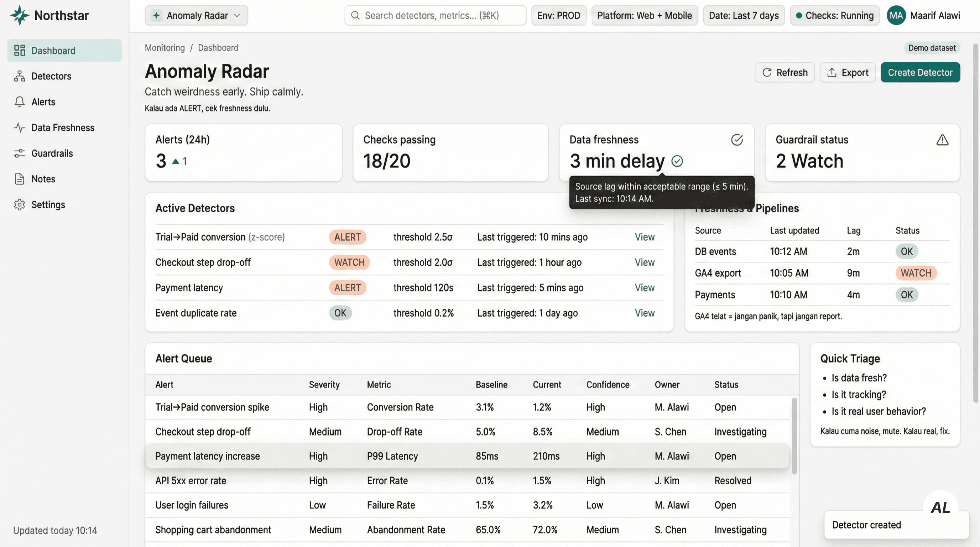
Task: Toggle the Checks: Running status pill
Action: tap(834, 16)
